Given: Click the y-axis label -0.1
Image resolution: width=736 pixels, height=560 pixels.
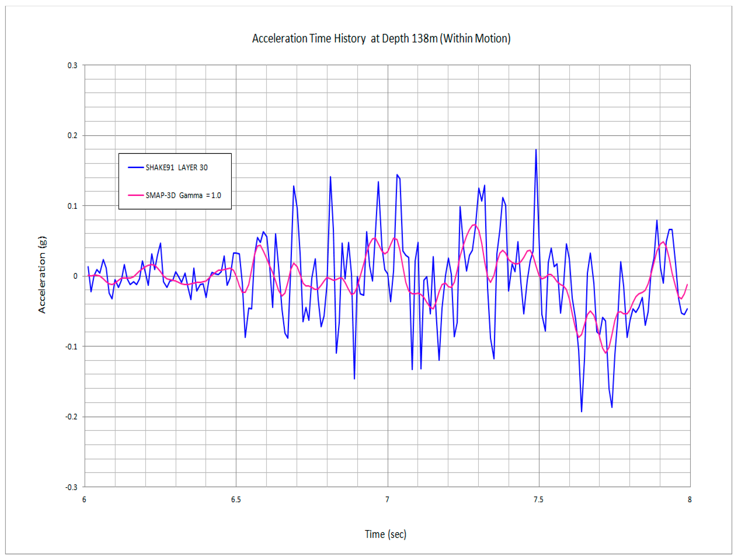Looking at the screenshot, I should point(71,347).
